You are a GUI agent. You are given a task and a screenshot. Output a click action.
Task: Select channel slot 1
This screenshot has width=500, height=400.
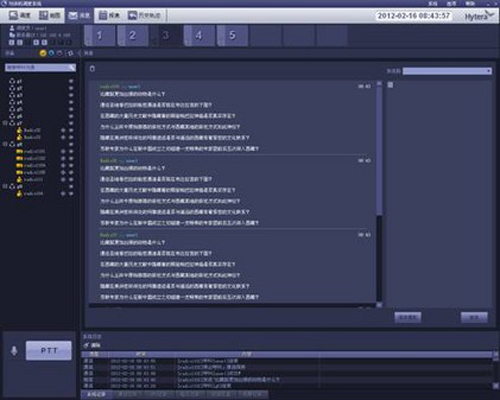[x=100, y=35]
